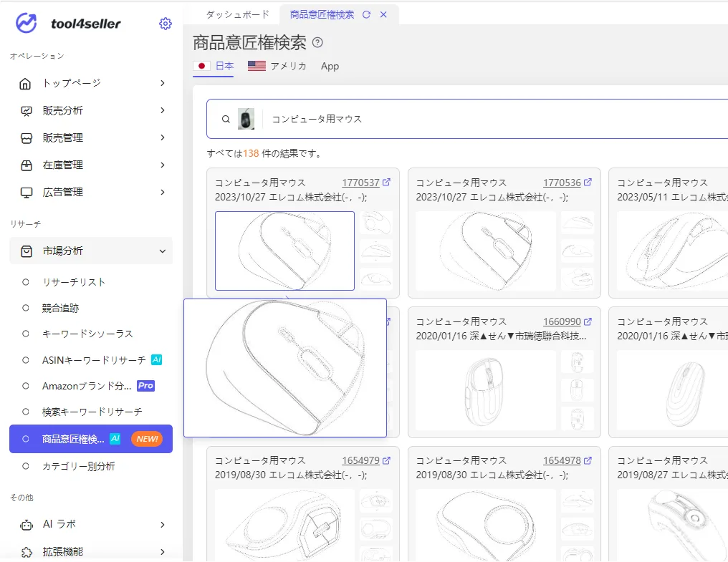728x562 pixels.
Task: Select main drawing thumbnail of design 1660990
Action: pyautogui.click(x=486, y=390)
